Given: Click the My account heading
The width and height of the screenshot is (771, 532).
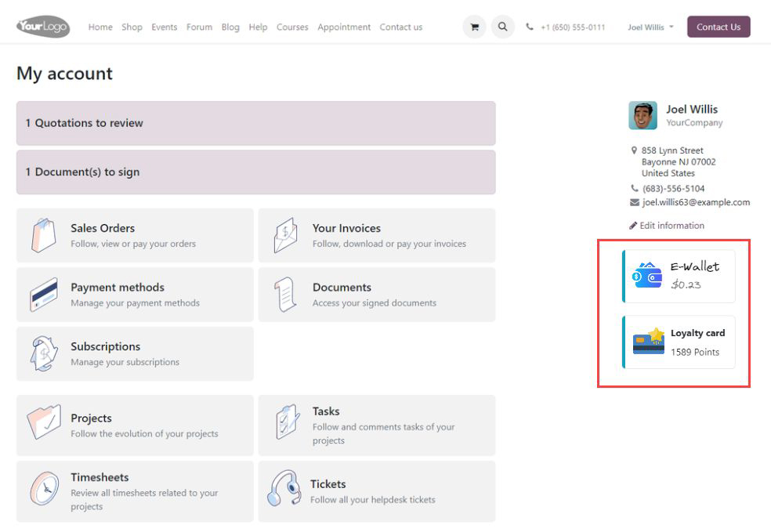Looking at the screenshot, I should tap(64, 74).
